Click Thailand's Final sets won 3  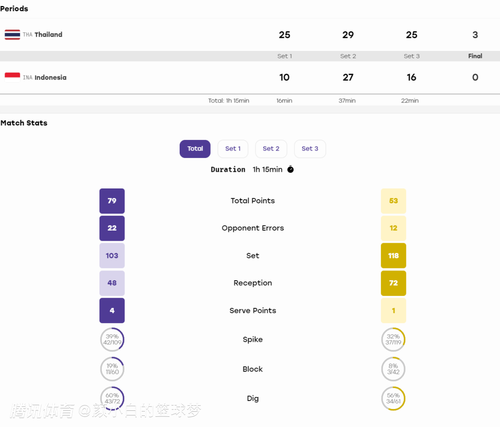(475, 35)
